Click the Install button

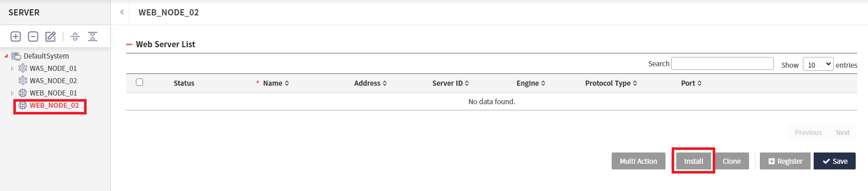(x=694, y=161)
